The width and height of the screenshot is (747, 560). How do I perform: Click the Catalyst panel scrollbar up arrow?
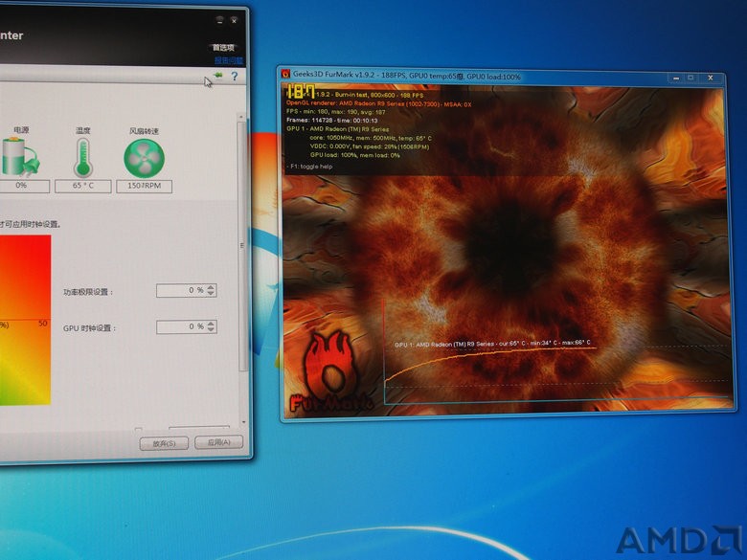point(241,117)
